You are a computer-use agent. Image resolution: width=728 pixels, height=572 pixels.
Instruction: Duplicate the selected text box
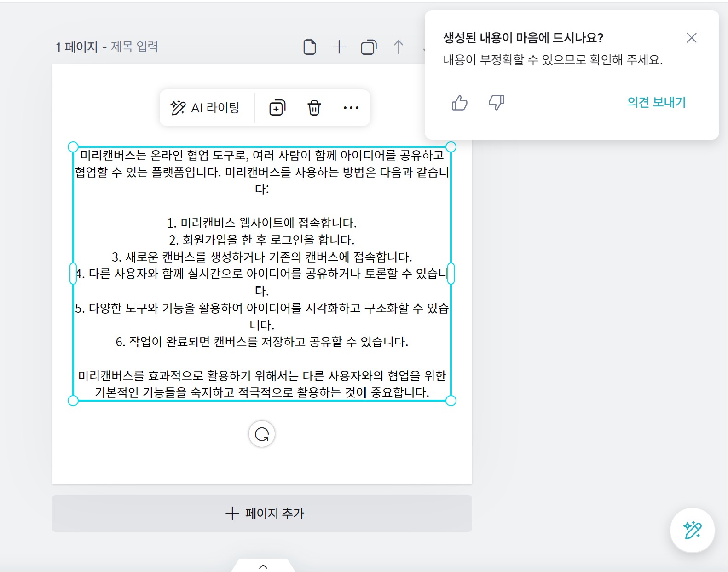[x=277, y=108]
